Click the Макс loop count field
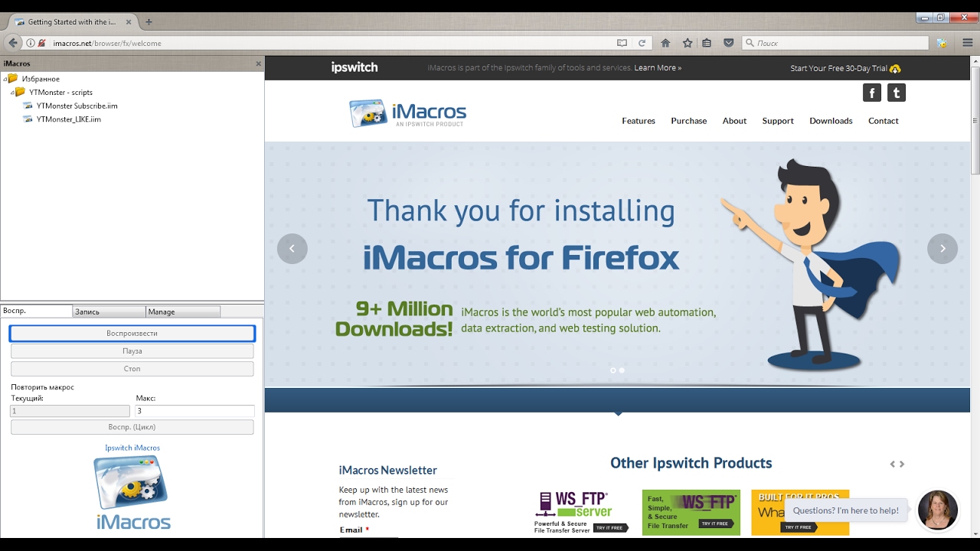This screenshot has width=980, height=551. (x=194, y=411)
